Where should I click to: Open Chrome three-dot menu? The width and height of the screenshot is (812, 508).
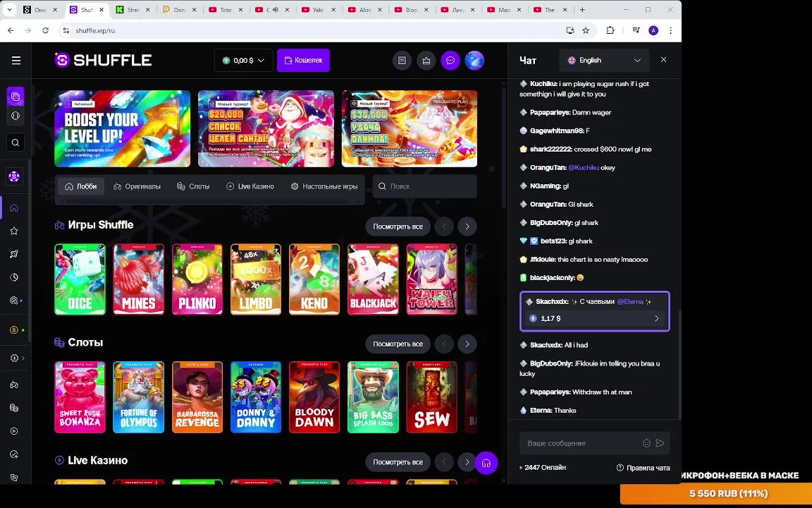tap(670, 30)
